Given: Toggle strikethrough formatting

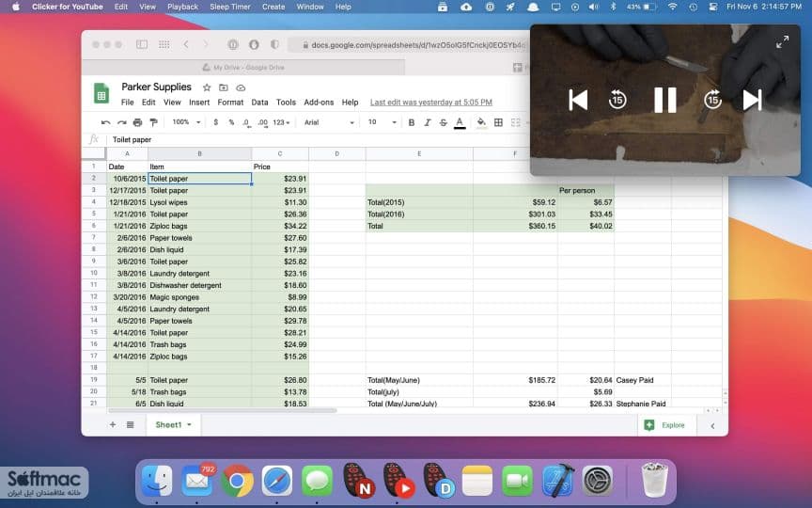Looking at the screenshot, I should pos(444,123).
